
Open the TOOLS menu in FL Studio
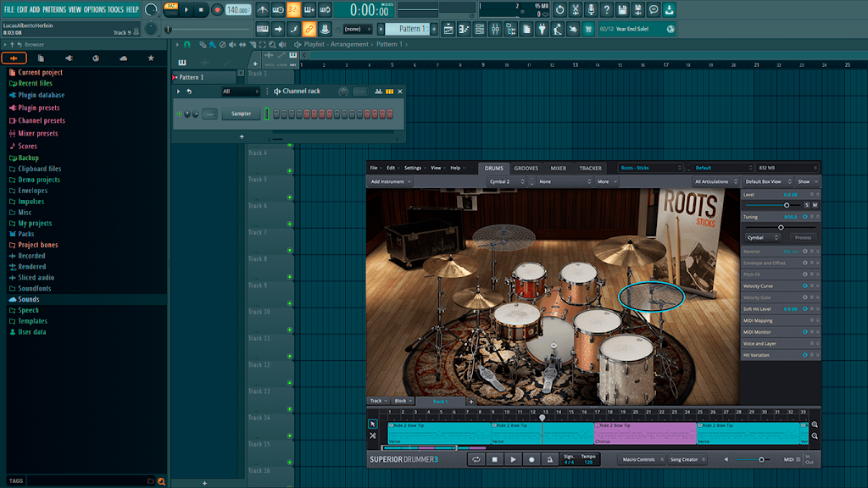115,9
